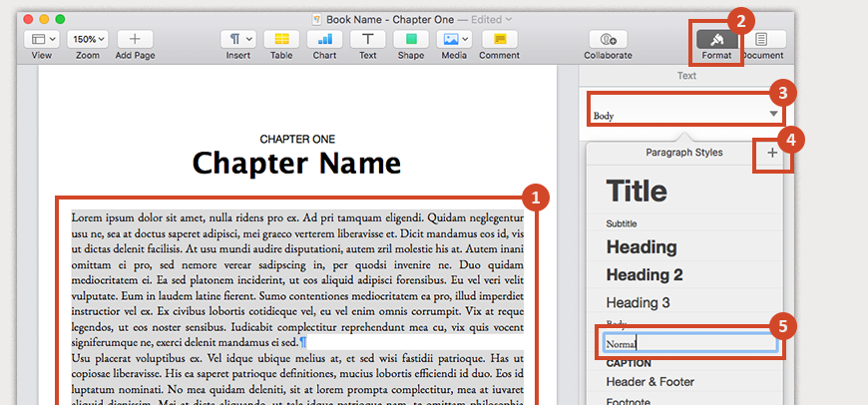This screenshot has height=405, width=868.
Task: Open the Body paragraph style dropdown
Action: [x=682, y=115]
